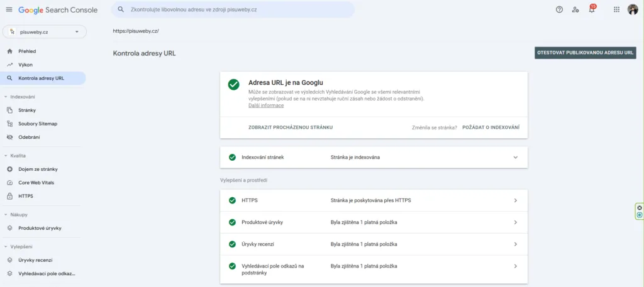
Task: Click the magnifier icon in search bar
Action: click(x=121, y=9)
